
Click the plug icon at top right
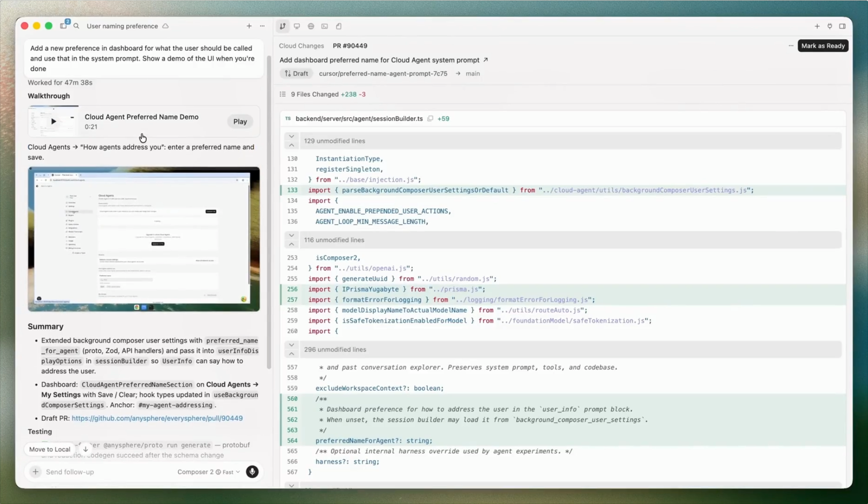point(830,26)
